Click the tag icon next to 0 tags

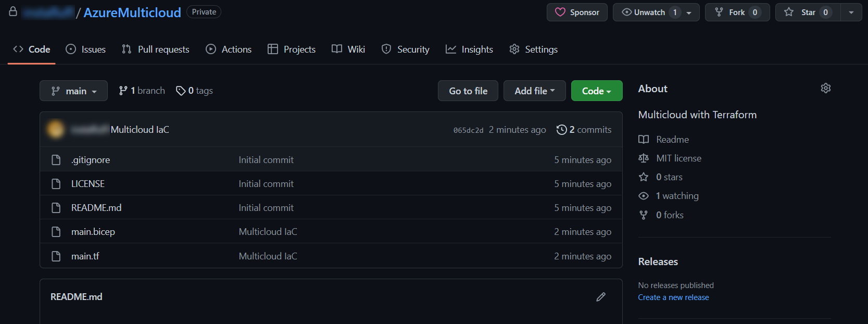[181, 91]
